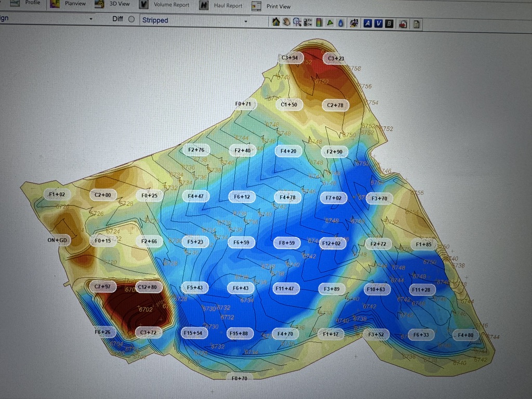Viewport: 532px width, 399px height.
Task: Click the C2+00 grid label
Action: 103,195
